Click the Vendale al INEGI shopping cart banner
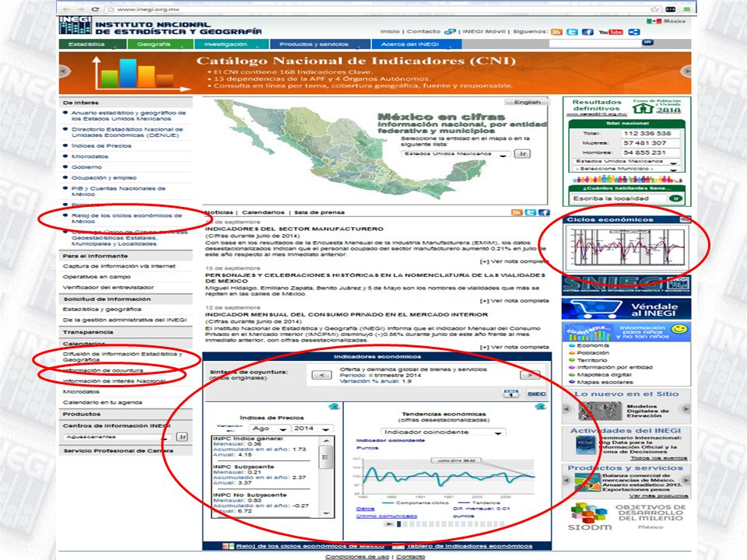This screenshot has width=747, height=560. tap(626, 310)
